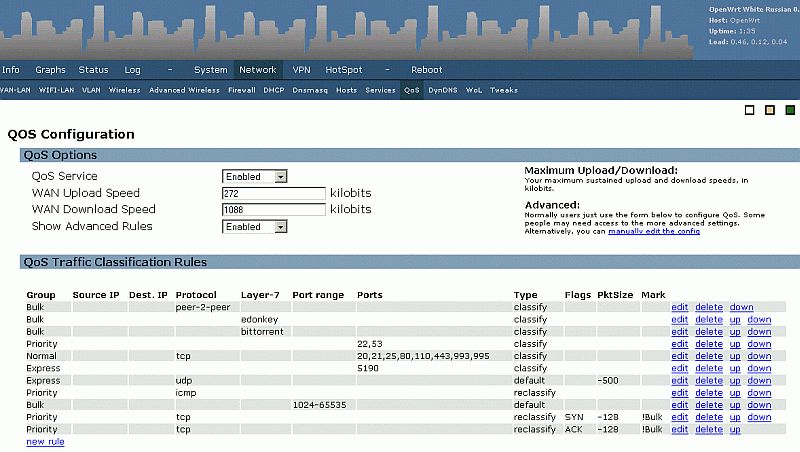The image size is (800, 452).
Task: Switch to the WIFI-LAN subpage
Action: pyautogui.click(x=56, y=90)
